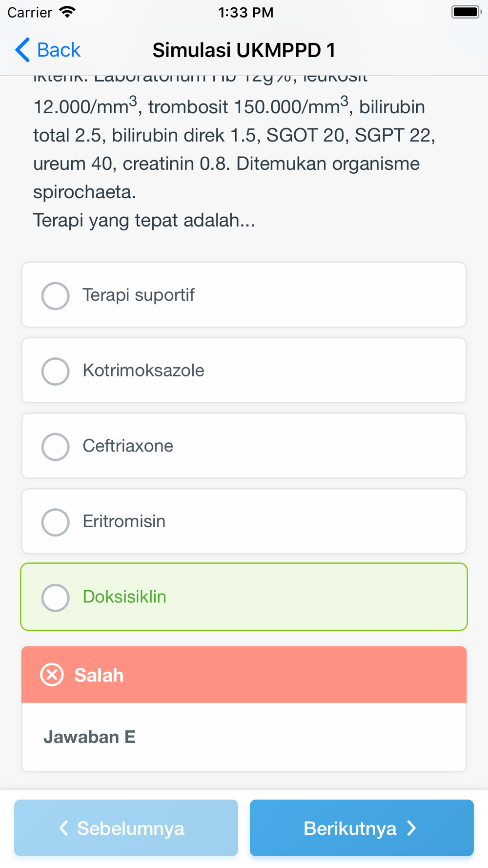Viewport: 488px width, 868px height.
Task: Click the Doksisiklin highlighted answer card
Action: (244, 597)
